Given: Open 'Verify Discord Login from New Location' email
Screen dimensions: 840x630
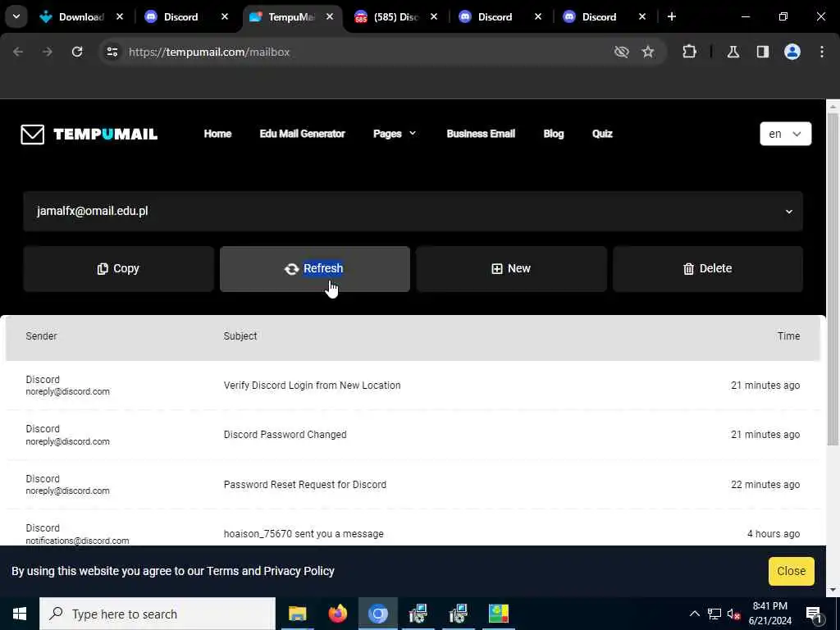Looking at the screenshot, I should (413, 386).
